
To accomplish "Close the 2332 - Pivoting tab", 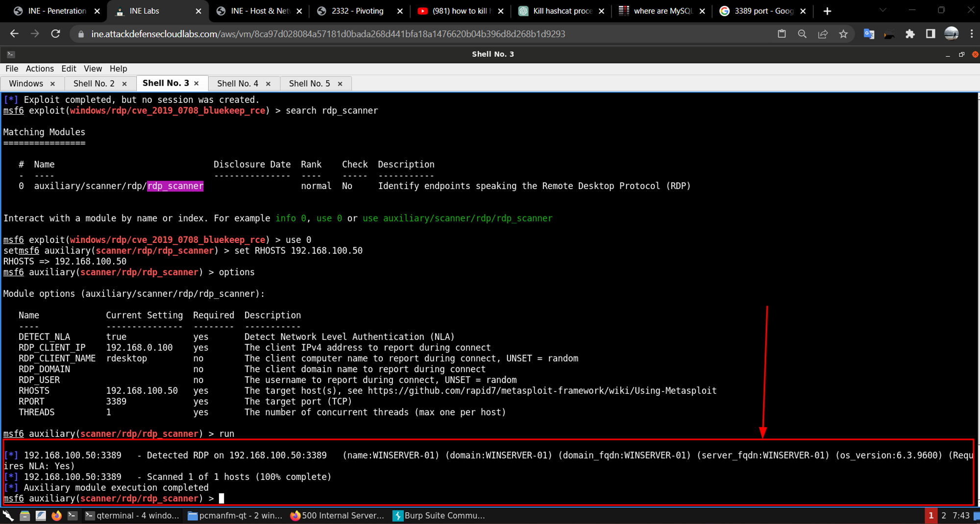I will click(x=400, y=11).
